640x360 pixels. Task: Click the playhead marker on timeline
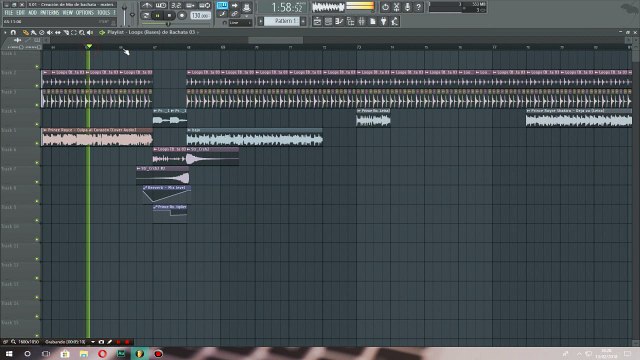coord(89,47)
